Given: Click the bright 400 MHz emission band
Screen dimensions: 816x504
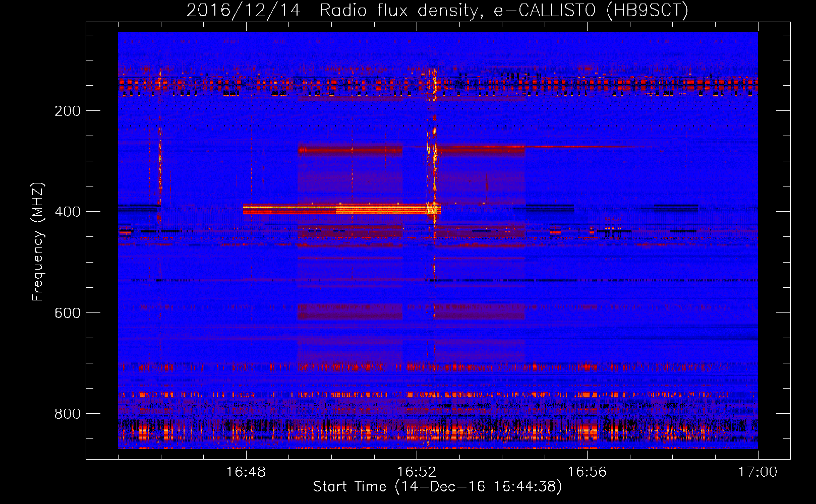Looking at the screenshot, I should tap(342, 209).
